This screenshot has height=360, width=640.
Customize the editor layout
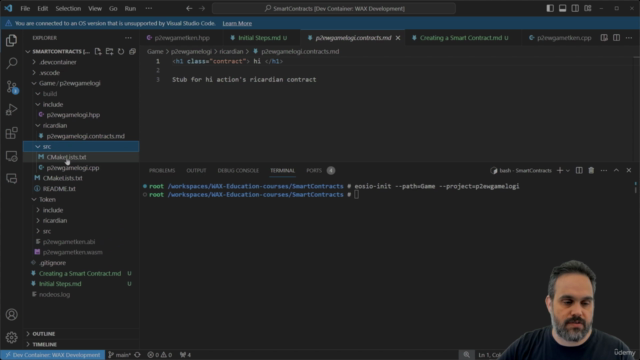[x=588, y=8]
